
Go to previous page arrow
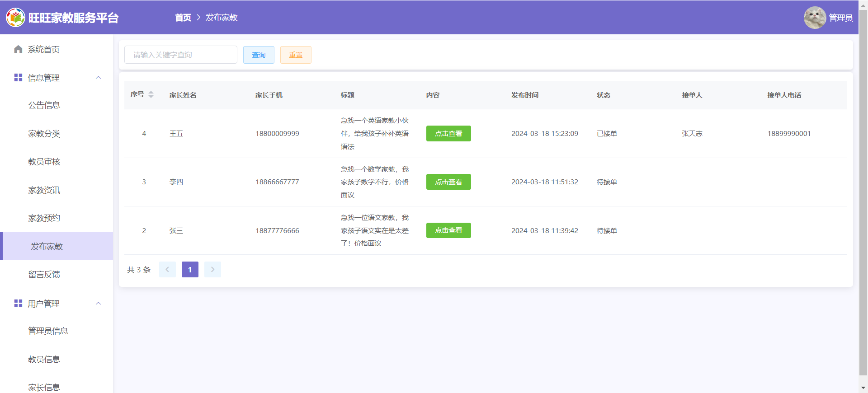point(167,270)
